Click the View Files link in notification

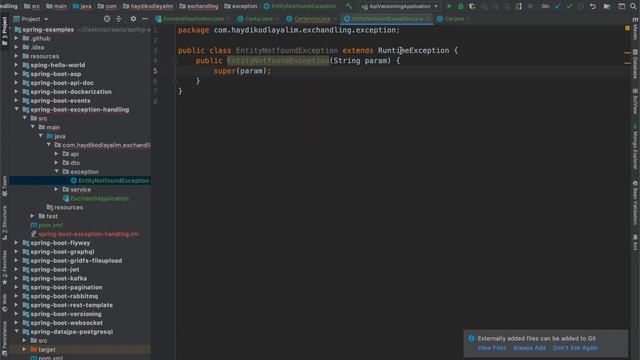(x=491, y=348)
